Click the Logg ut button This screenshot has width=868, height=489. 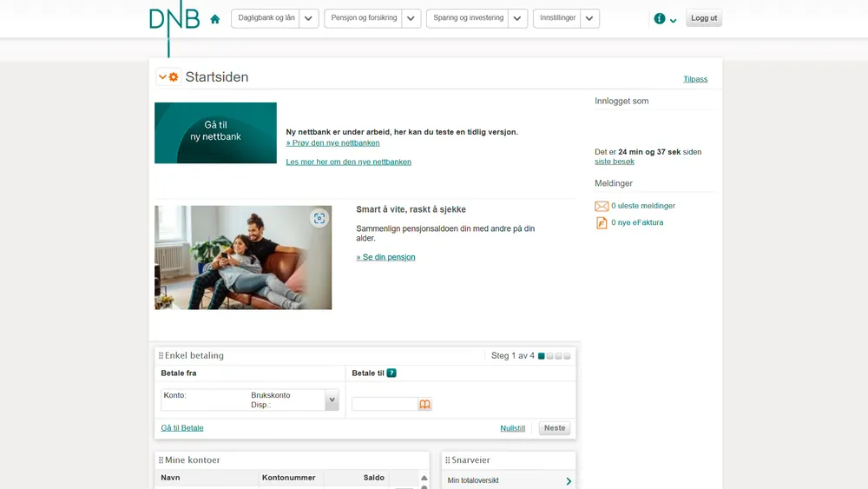click(704, 18)
